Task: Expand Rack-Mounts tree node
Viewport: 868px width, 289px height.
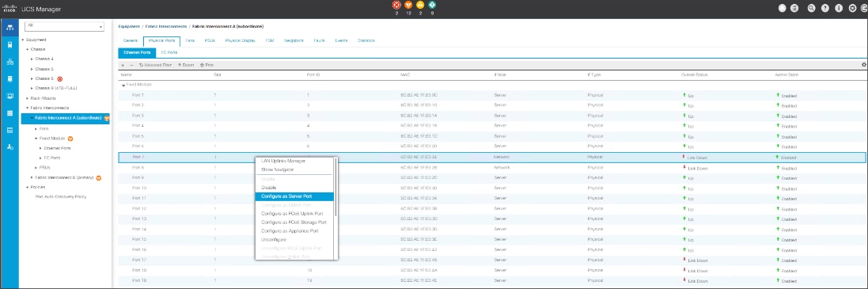Action: pyautogui.click(x=27, y=98)
